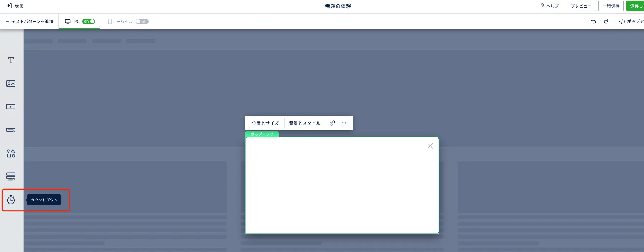644x252 pixels.
Task: Close the popup with X icon
Action: 430,146
